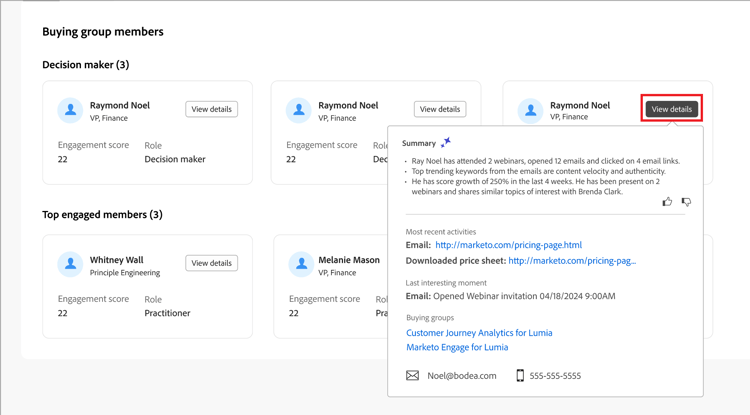Open Marketo Engage for Lumia group
This screenshot has width=750, height=415.
pyautogui.click(x=457, y=347)
